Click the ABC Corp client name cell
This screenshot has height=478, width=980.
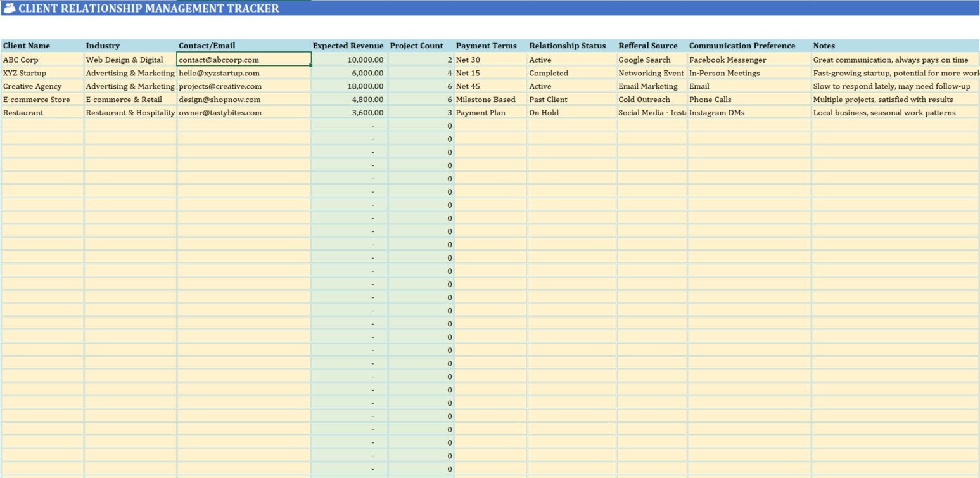(x=21, y=60)
